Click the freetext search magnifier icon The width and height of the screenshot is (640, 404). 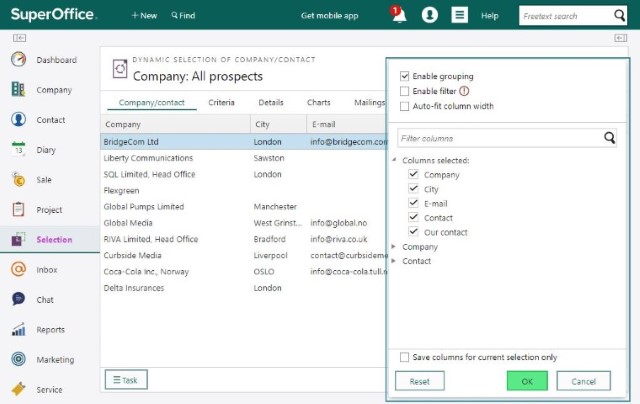pos(619,16)
